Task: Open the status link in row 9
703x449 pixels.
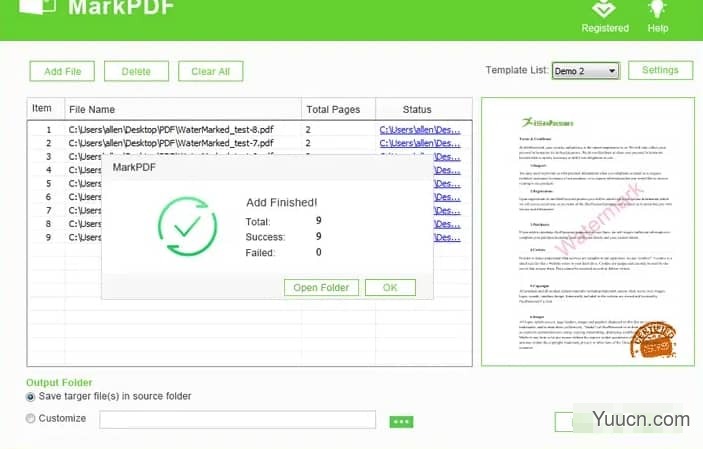Action: click(447, 237)
